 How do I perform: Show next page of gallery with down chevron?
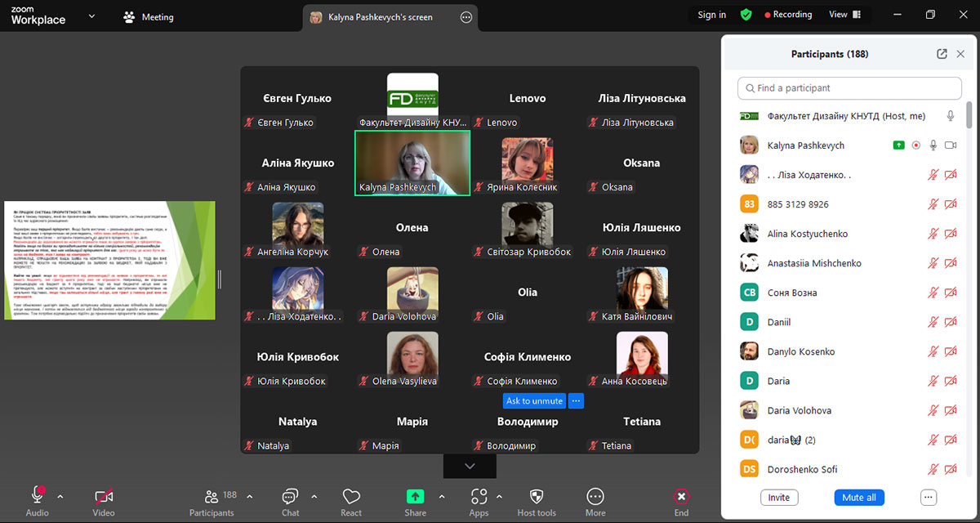tap(470, 466)
